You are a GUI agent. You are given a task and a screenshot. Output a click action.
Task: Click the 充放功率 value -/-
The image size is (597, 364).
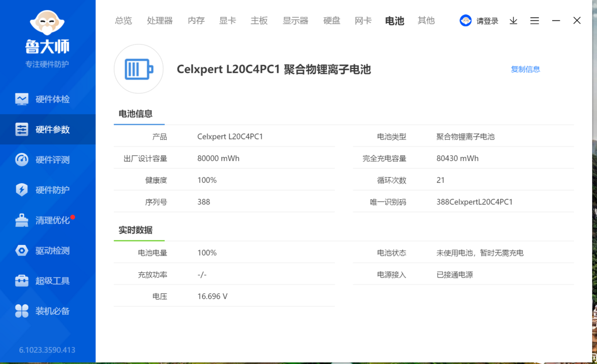pyautogui.click(x=202, y=274)
